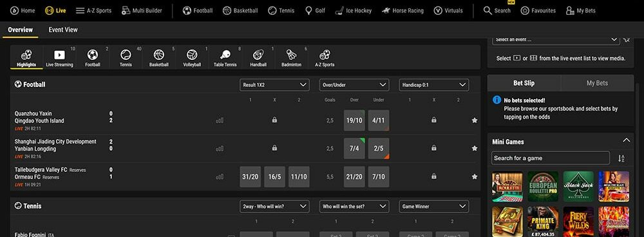Filter live events by Football icon
Screen dimensions: 644x237
coord(92,58)
